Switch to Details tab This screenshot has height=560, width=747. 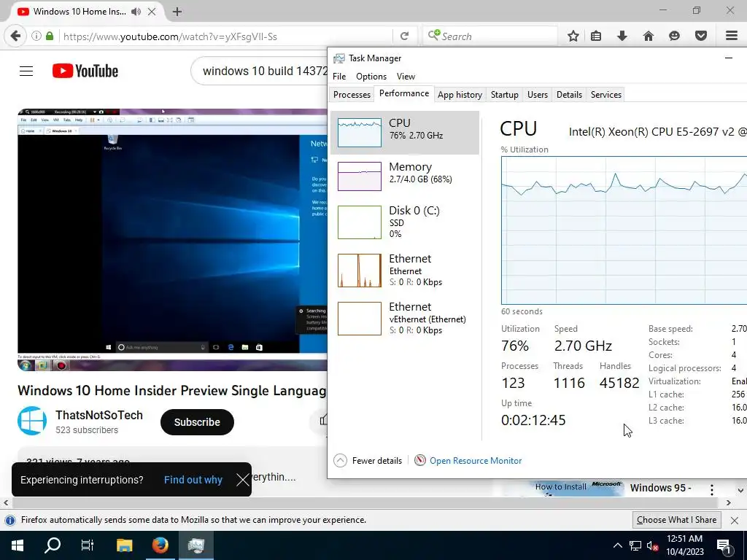(569, 94)
